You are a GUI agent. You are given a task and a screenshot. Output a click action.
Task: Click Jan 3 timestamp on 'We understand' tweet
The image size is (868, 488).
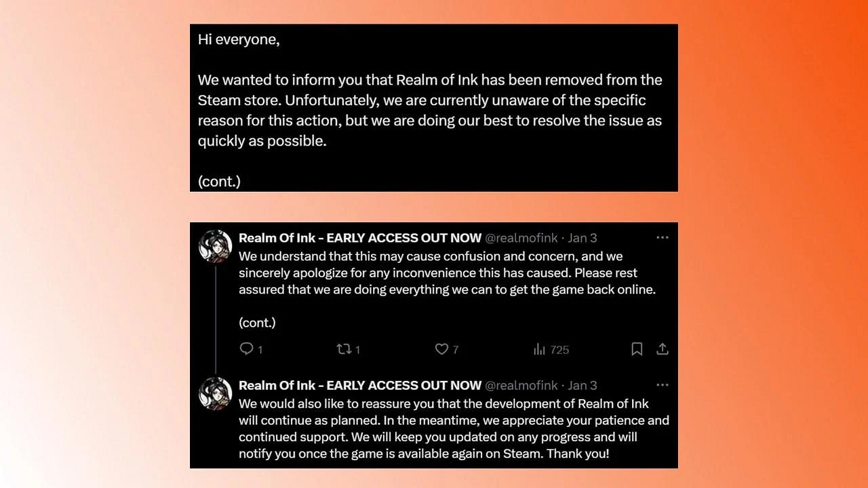click(x=583, y=238)
